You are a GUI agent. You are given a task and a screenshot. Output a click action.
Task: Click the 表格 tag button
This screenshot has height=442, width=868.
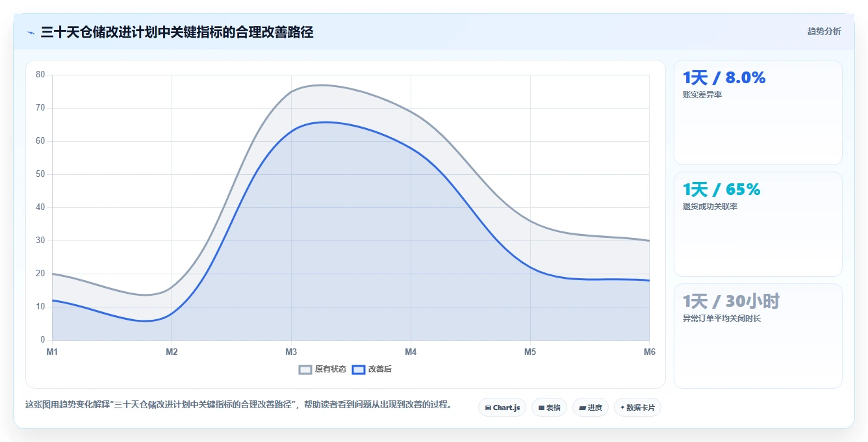(x=549, y=408)
